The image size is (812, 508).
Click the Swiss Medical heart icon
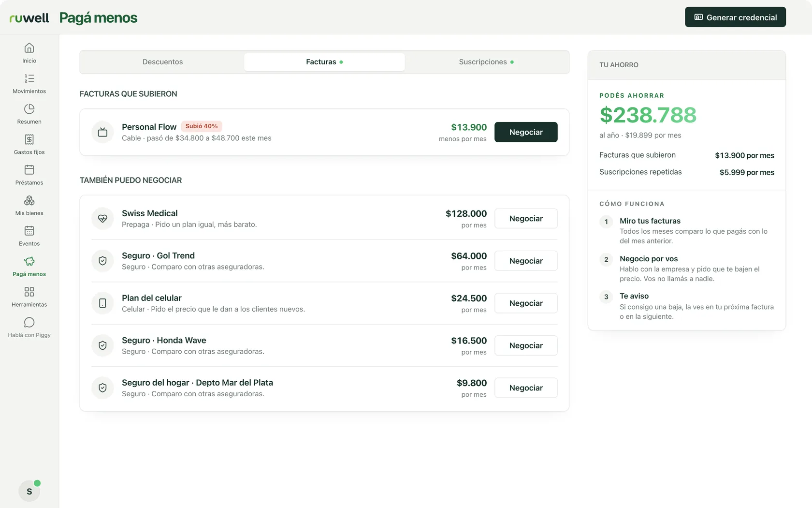pos(102,219)
